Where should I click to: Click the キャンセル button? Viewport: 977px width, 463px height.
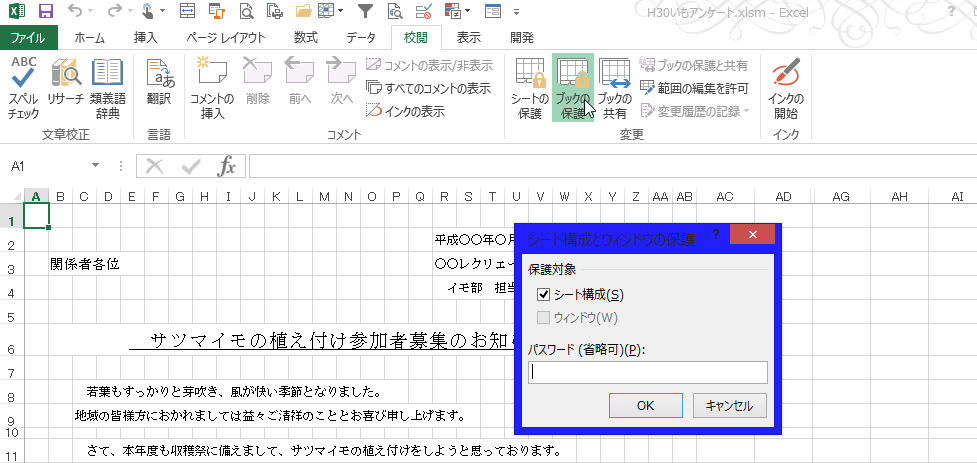729,406
